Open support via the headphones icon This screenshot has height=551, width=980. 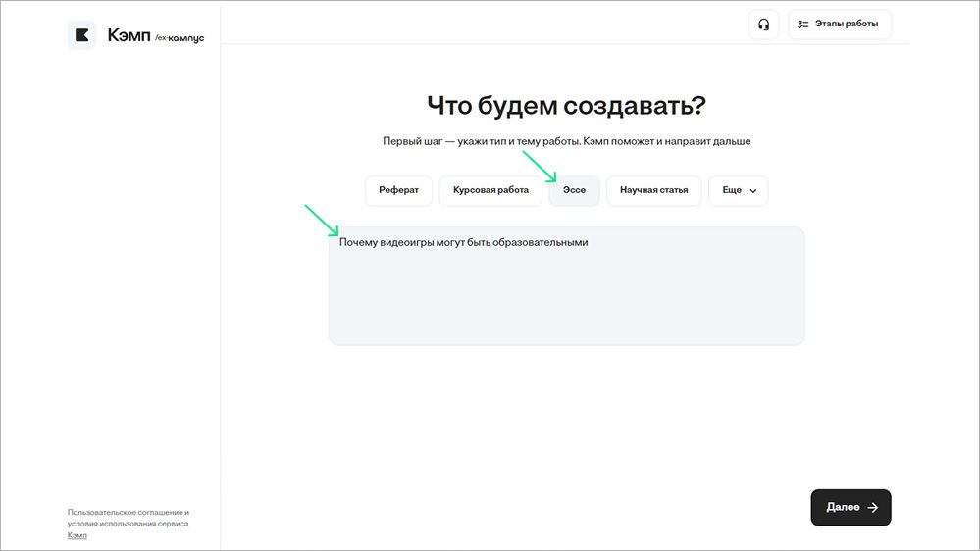(763, 25)
